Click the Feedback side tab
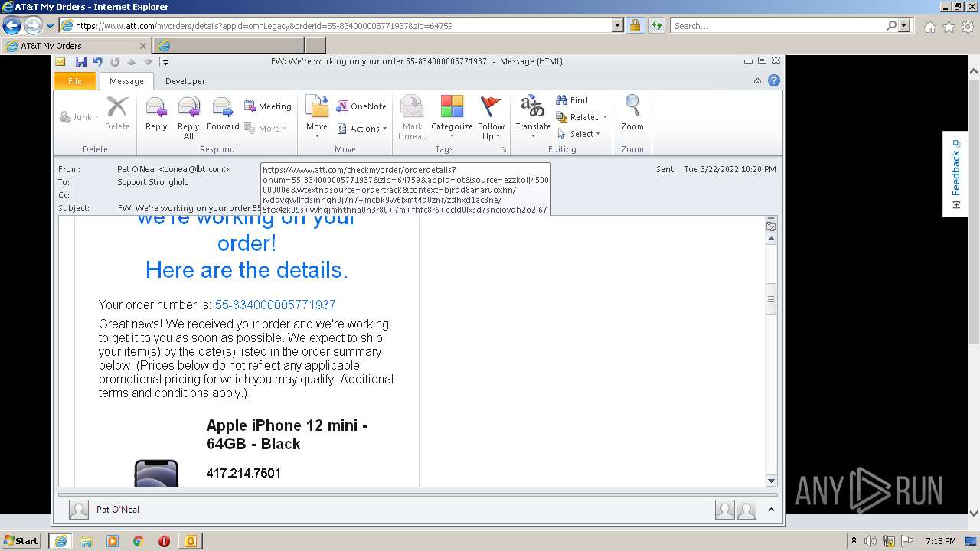 955,174
